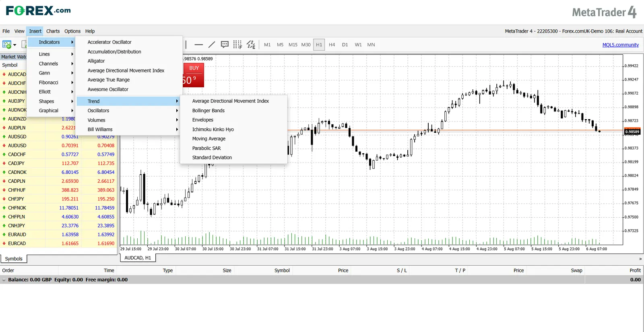Switch chart to W1 weekly timeframe

point(358,45)
